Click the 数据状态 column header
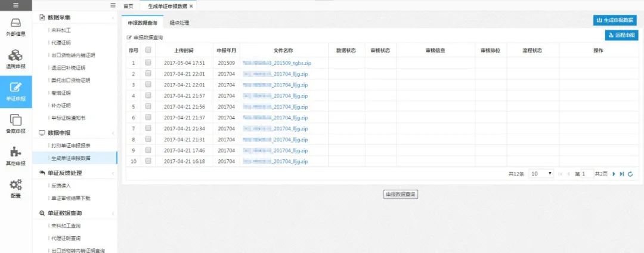 tap(346, 51)
